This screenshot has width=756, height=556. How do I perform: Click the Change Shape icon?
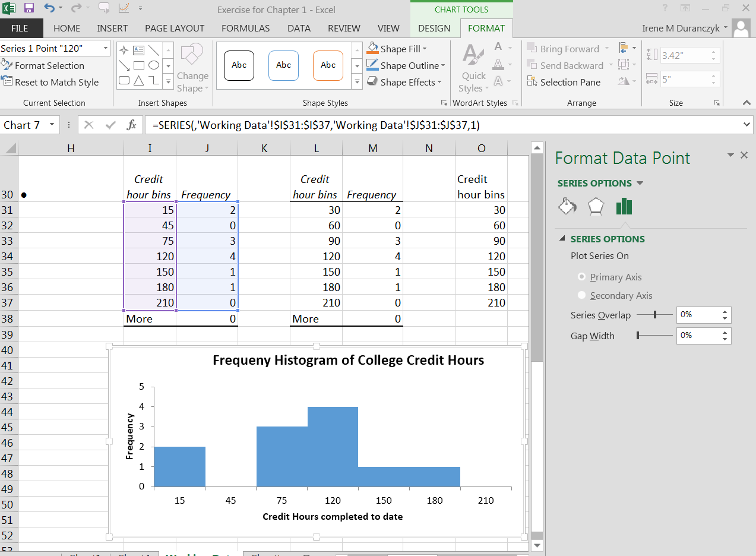pyautogui.click(x=192, y=68)
